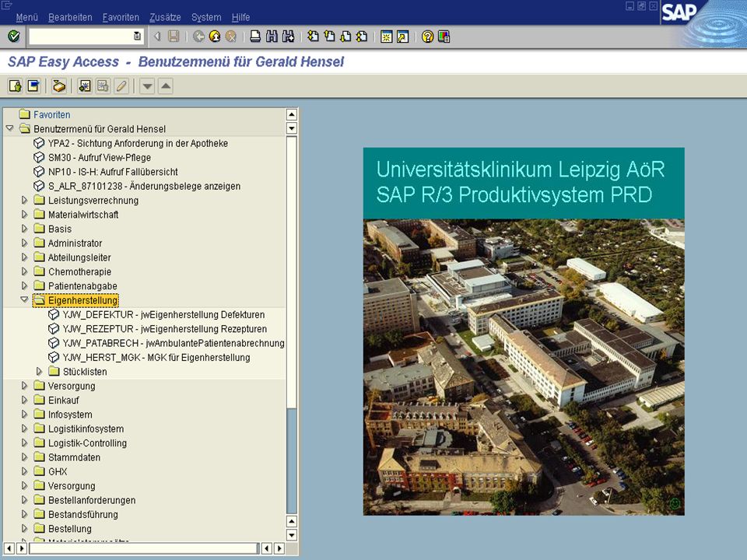Hide the command field using left arrow
This screenshot has height=560, width=747.
(x=157, y=37)
